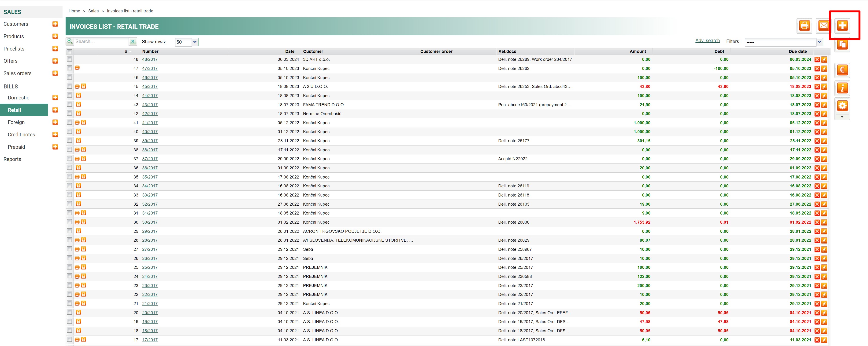Screen dimensions: 868x346
Task: Click plus icon next to Sales orders
Action: pos(55,73)
